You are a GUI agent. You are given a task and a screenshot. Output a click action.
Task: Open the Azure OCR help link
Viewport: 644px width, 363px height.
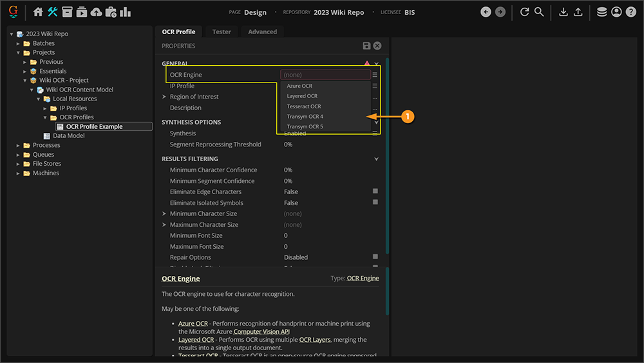coord(193,323)
